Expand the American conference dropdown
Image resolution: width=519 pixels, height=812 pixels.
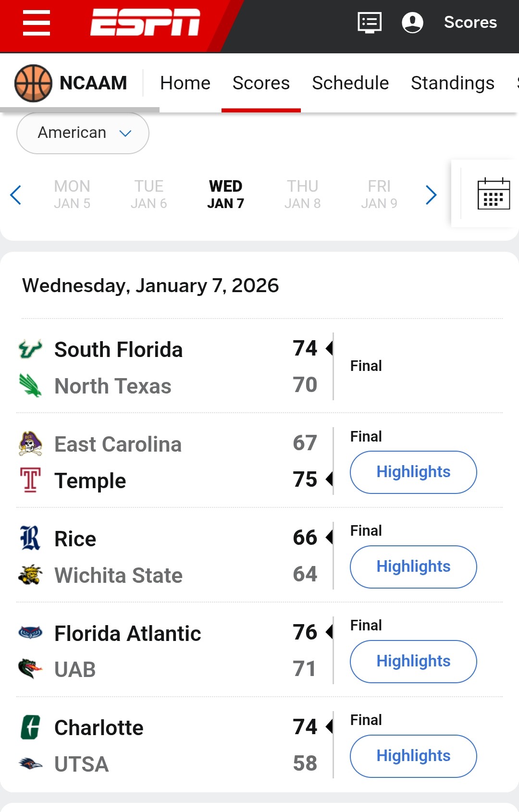click(x=83, y=133)
